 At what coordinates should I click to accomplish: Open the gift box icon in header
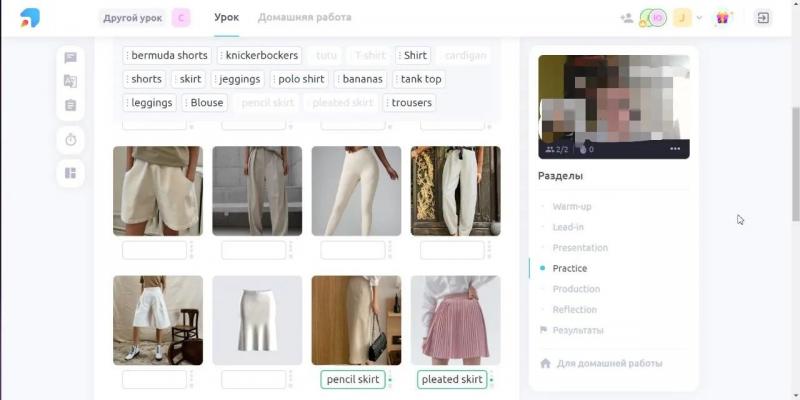pyautogui.click(x=722, y=18)
